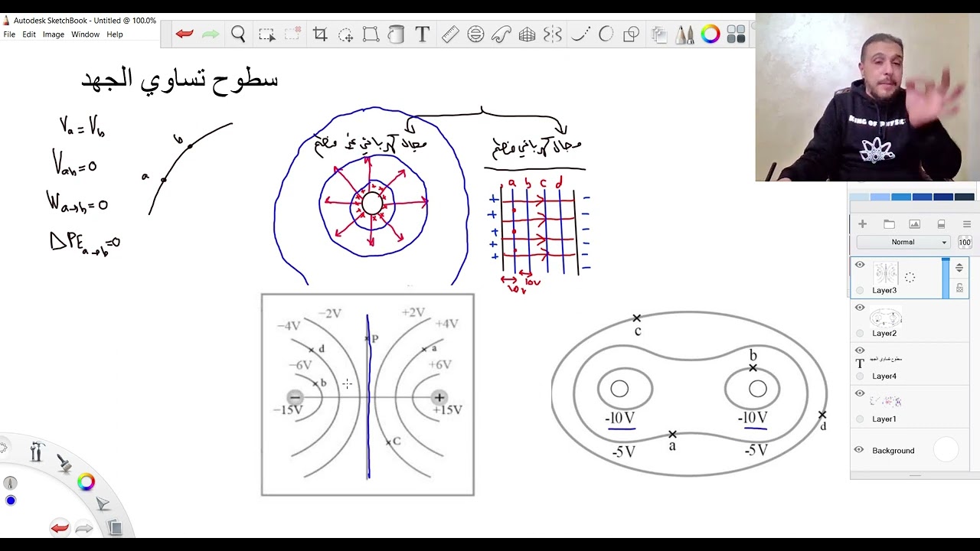Click the Clear layer eraser icon
980x551 pixels.
(x=941, y=224)
